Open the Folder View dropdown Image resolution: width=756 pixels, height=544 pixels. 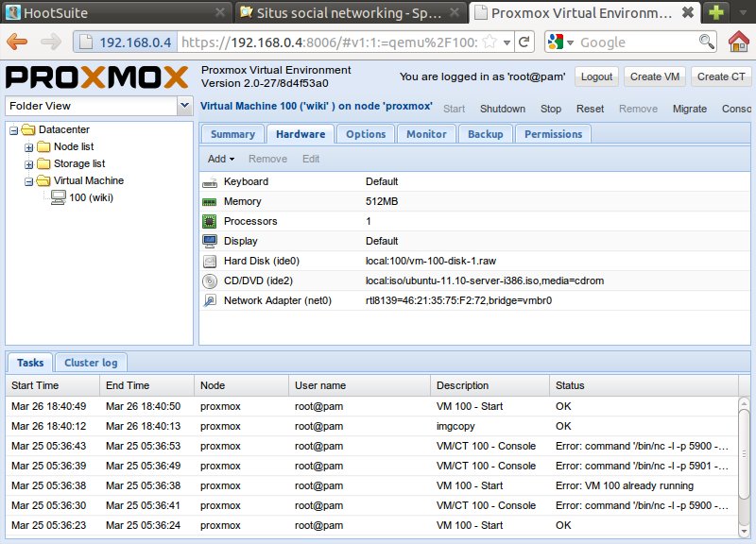[x=183, y=106]
